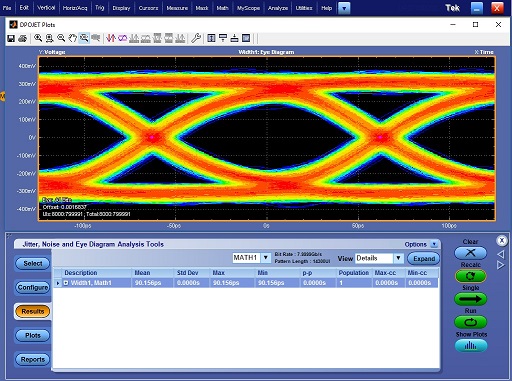This screenshot has height=381, width=512.
Task: Click the Show Plots histogram button
Action: pyautogui.click(x=471, y=345)
